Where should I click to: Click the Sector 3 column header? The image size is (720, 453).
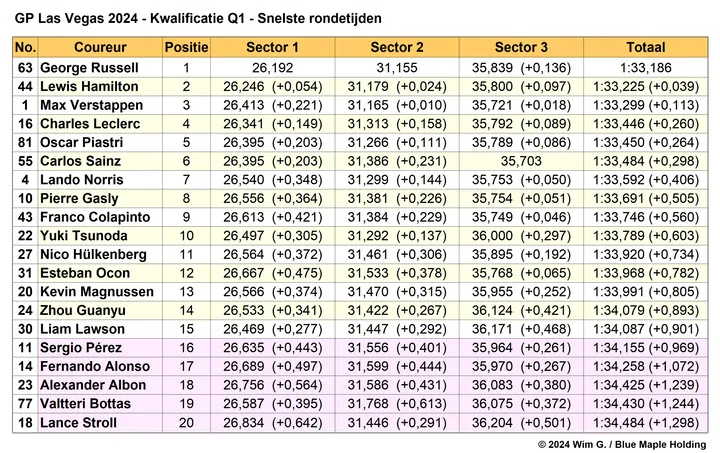coord(521,48)
